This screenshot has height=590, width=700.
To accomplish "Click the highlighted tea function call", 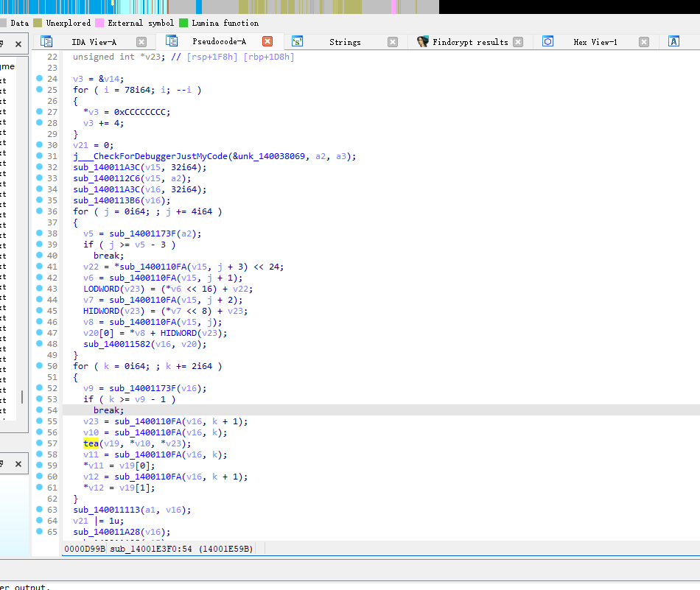I will click(x=91, y=443).
